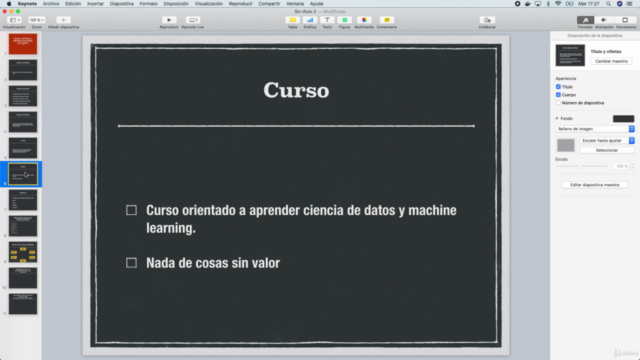Click the Wi-Fi status icon
This screenshot has height=360, width=640.
(558, 4)
